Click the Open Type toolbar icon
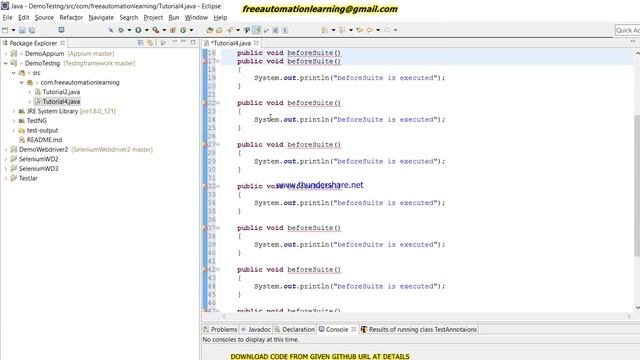640x360 pixels. pyautogui.click(x=210, y=30)
